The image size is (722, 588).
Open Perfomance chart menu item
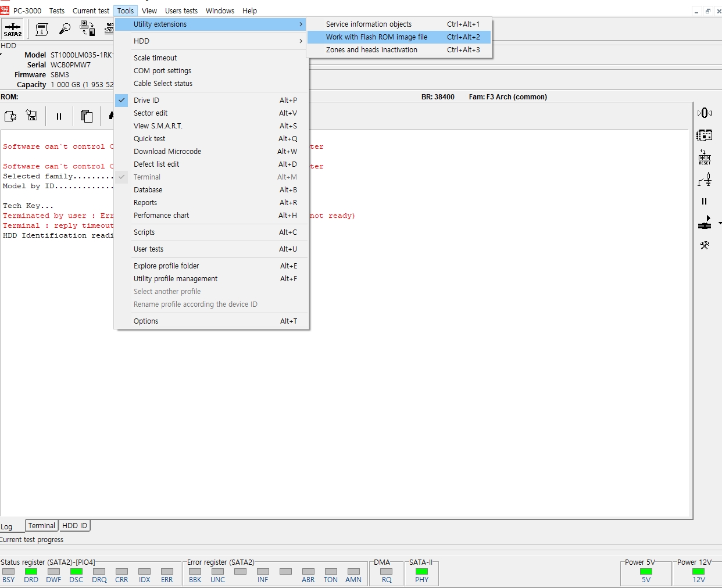pos(212,216)
